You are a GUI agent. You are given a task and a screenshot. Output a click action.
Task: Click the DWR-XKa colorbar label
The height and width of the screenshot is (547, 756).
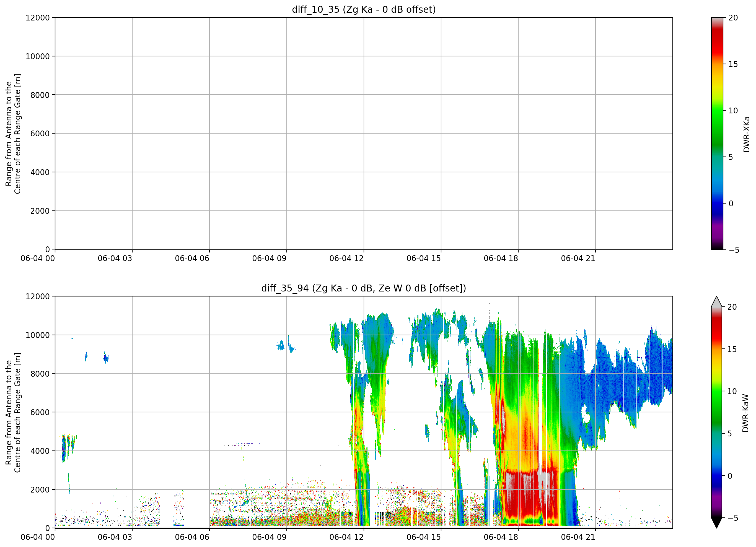tap(746, 134)
